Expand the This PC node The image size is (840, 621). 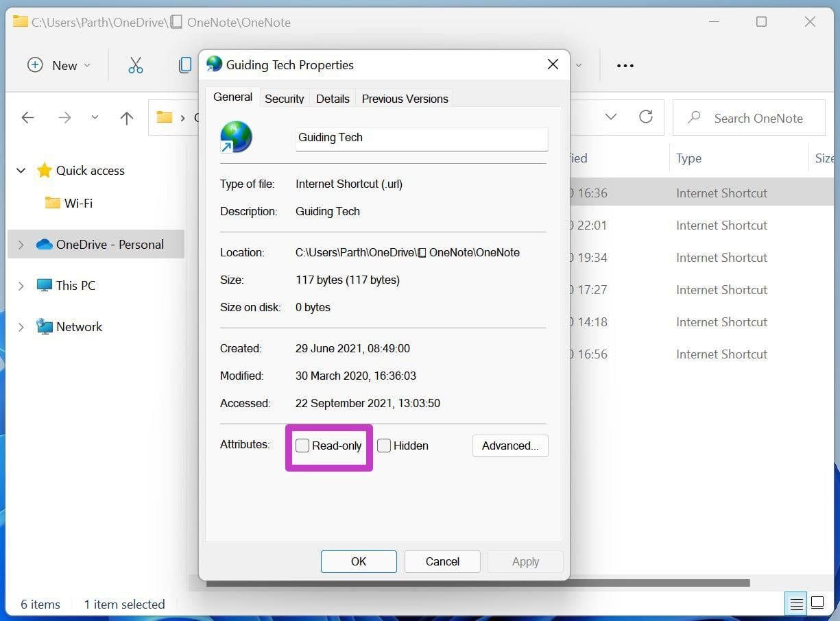(21, 286)
